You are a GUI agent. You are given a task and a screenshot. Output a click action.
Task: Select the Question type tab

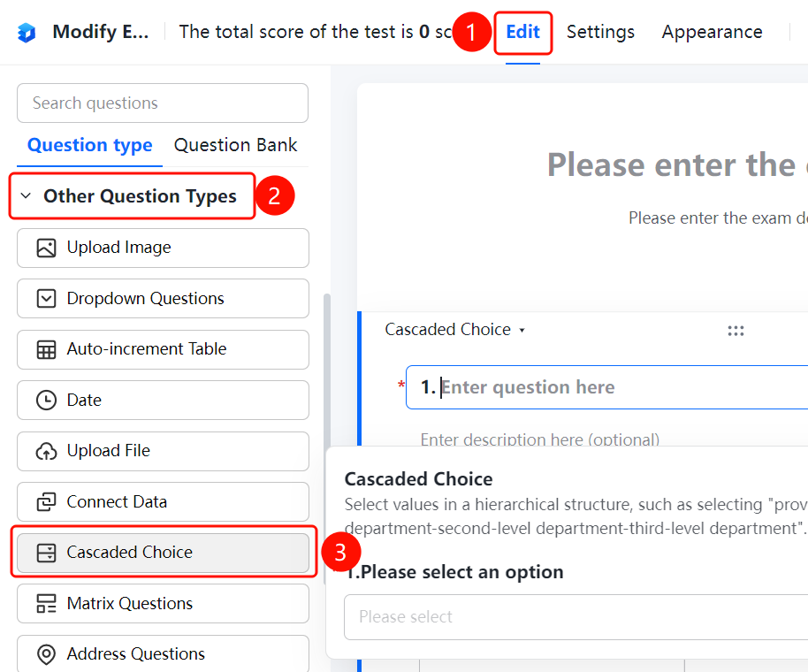click(89, 146)
